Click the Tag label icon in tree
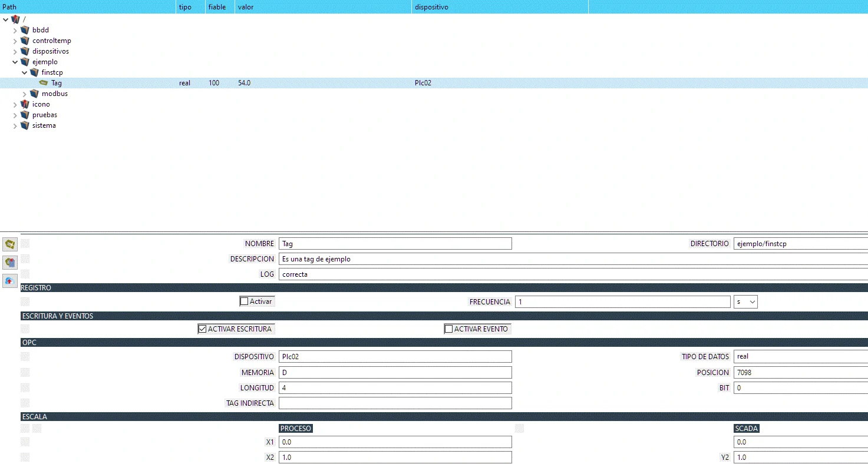 coord(44,83)
